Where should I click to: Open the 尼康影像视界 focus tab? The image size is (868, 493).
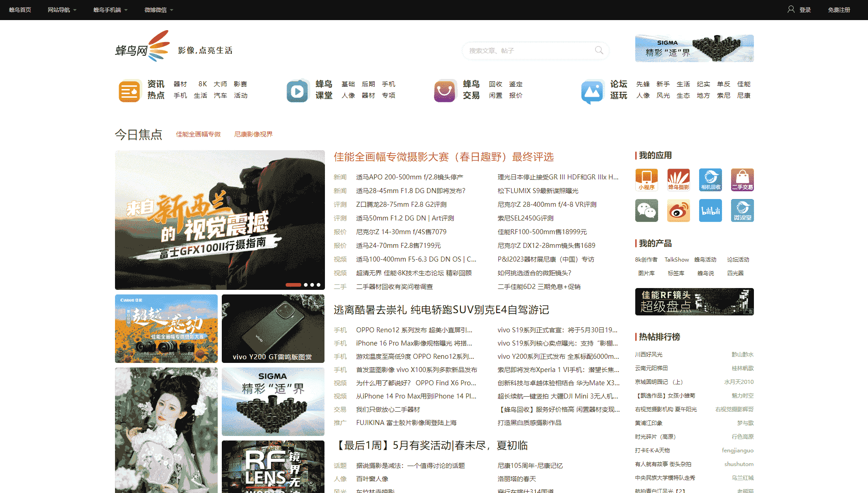(x=253, y=134)
